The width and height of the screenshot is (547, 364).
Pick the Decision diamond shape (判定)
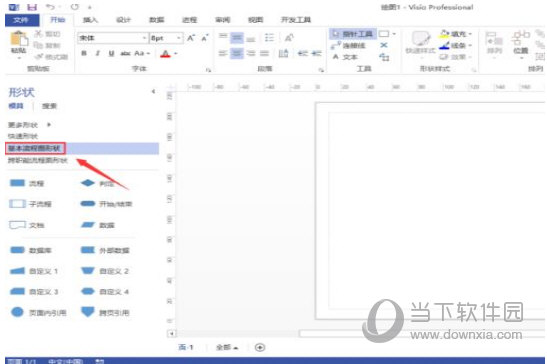(x=97, y=183)
